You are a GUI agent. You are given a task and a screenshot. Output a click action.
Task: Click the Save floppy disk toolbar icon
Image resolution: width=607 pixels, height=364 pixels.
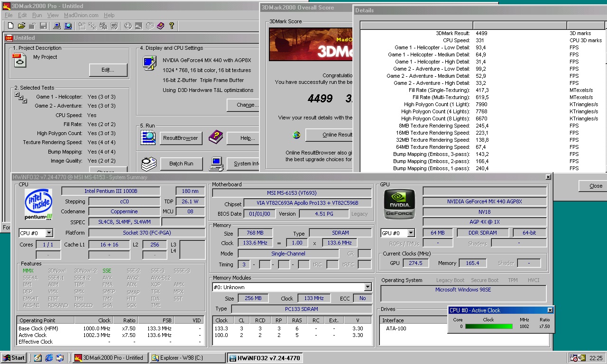[44, 26]
